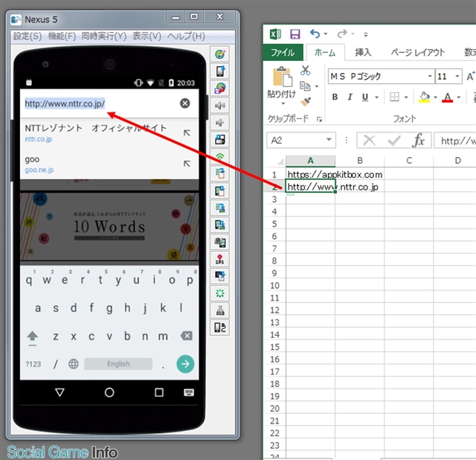Expand the Name Box A2 dropdown
The image size is (476, 460).
point(329,140)
